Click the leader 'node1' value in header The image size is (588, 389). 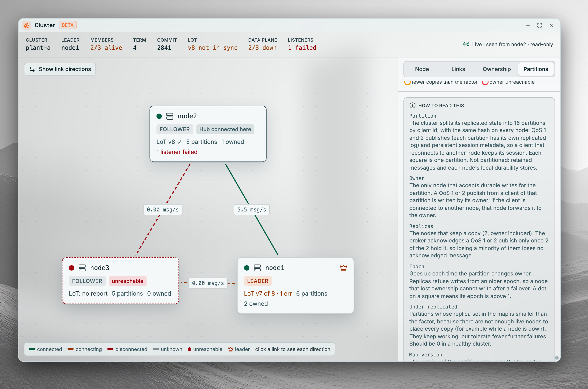[x=70, y=48]
